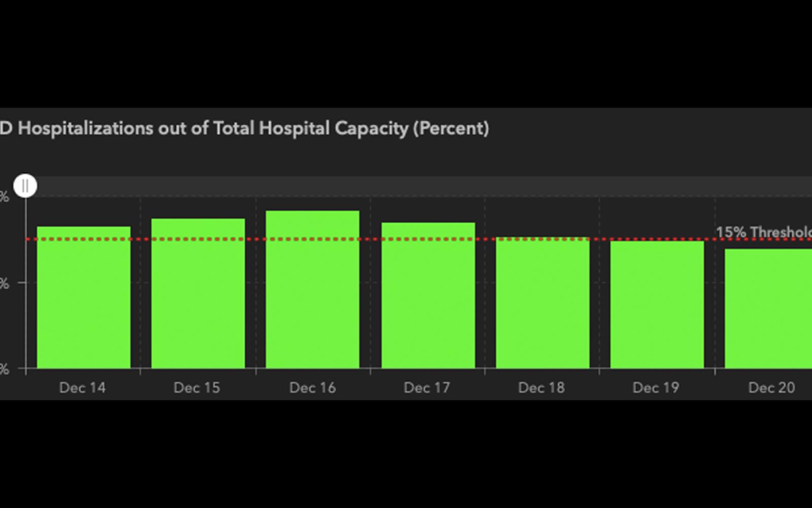Viewport: 812px width, 508px height.
Task: Select the tallest bar for Dec 16
Action: [313, 290]
